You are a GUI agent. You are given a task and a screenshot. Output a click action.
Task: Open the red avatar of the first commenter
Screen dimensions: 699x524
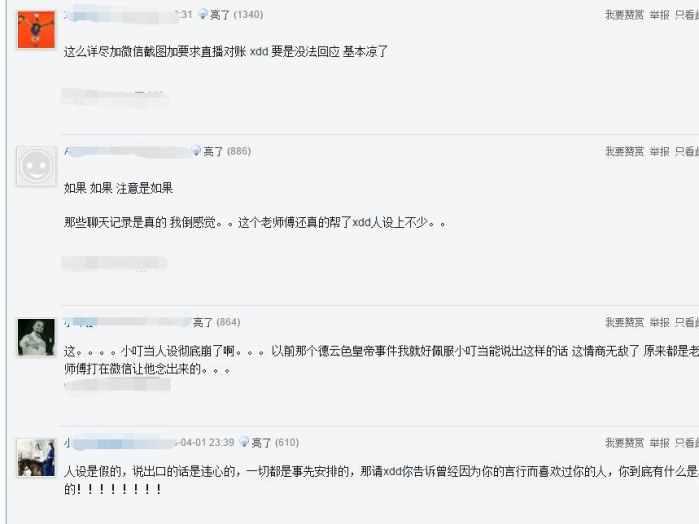pos(36,30)
